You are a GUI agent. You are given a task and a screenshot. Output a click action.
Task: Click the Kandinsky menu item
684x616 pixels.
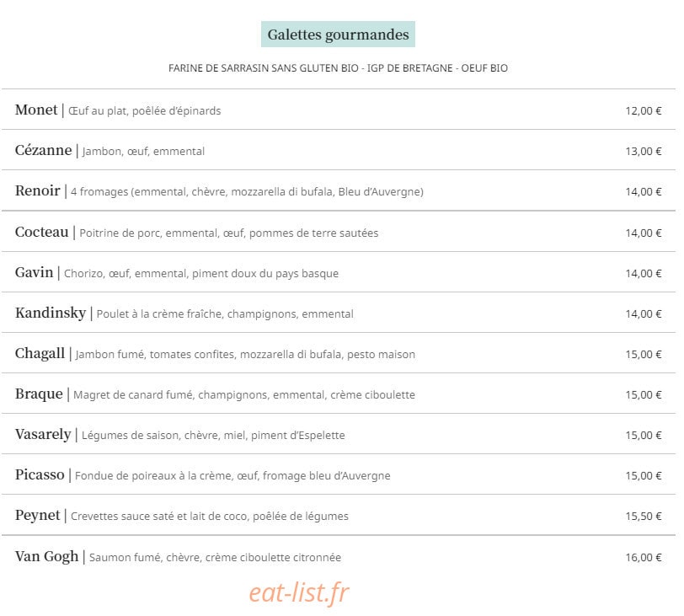339,313
